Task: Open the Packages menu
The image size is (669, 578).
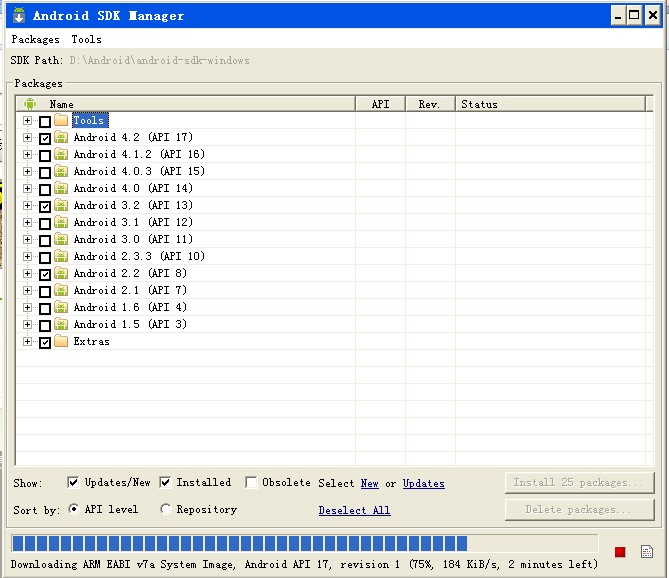Action: [35, 40]
